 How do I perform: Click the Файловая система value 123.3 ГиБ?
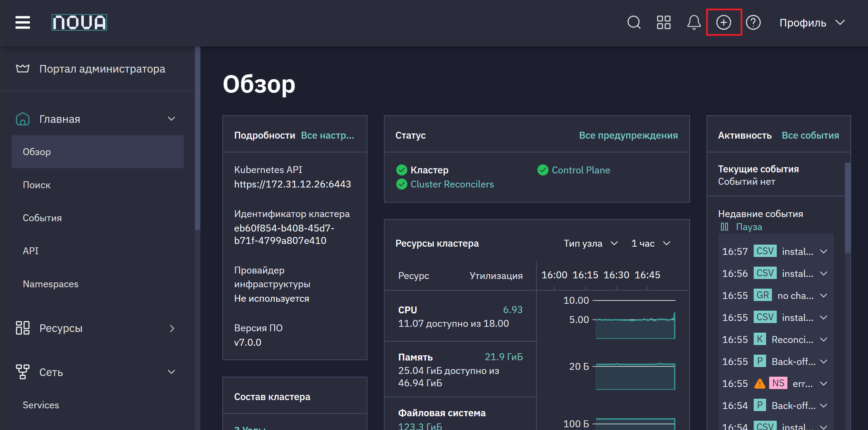pyautogui.click(x=420, y=426)
